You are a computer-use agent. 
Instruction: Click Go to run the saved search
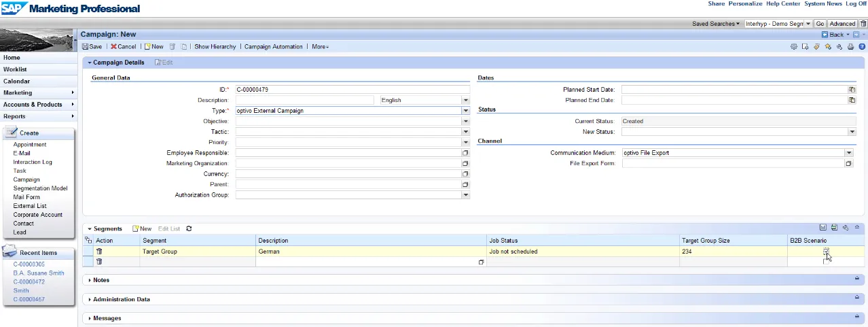[820, 24]
